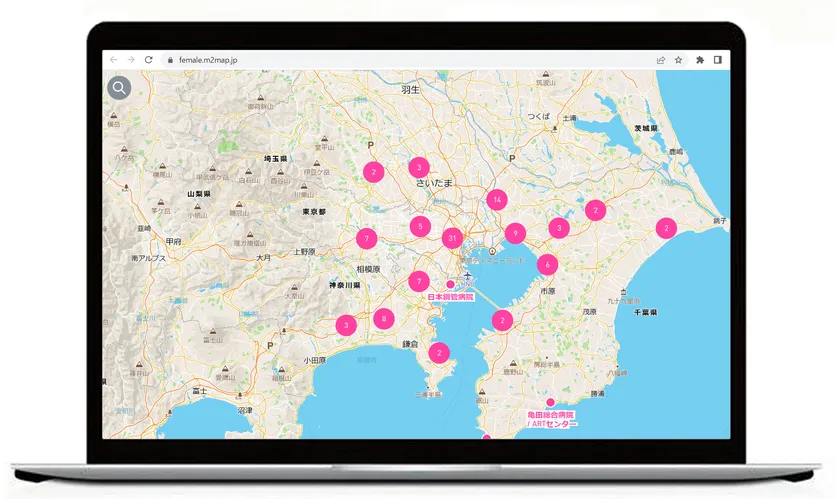Open the 7 cluster beside 相模原
This screenshot has height=499, width=840.
(366, 239)
